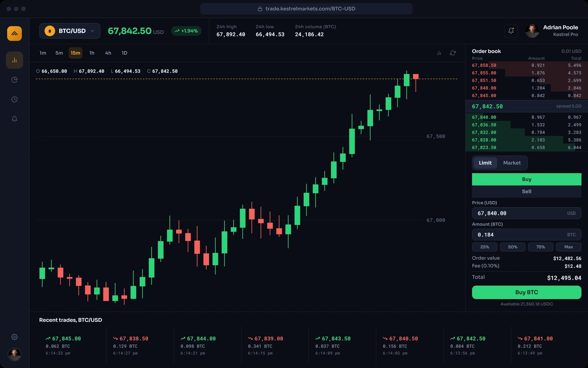The image size is (588, 368).
Task: Switch to Market order type
Action: (512, 163)
